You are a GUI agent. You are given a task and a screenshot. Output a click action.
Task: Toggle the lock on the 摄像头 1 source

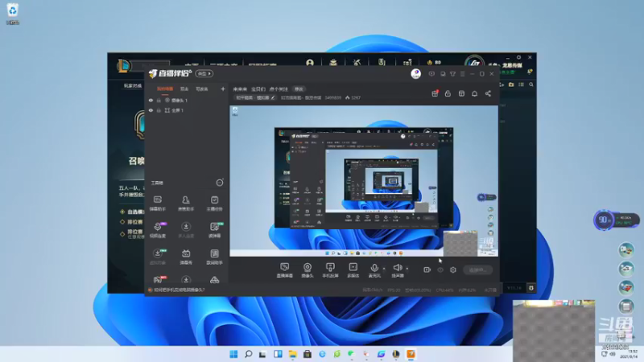(x=159, y=100)
